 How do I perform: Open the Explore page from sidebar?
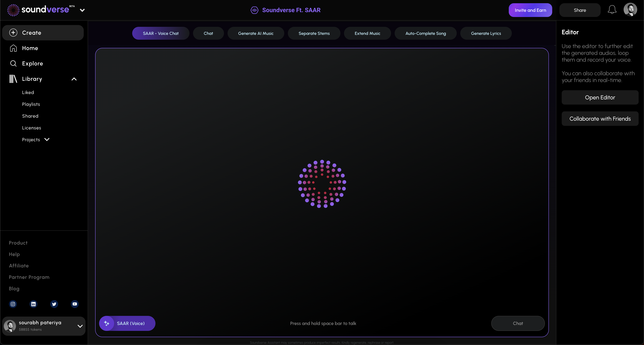[32, 63]
